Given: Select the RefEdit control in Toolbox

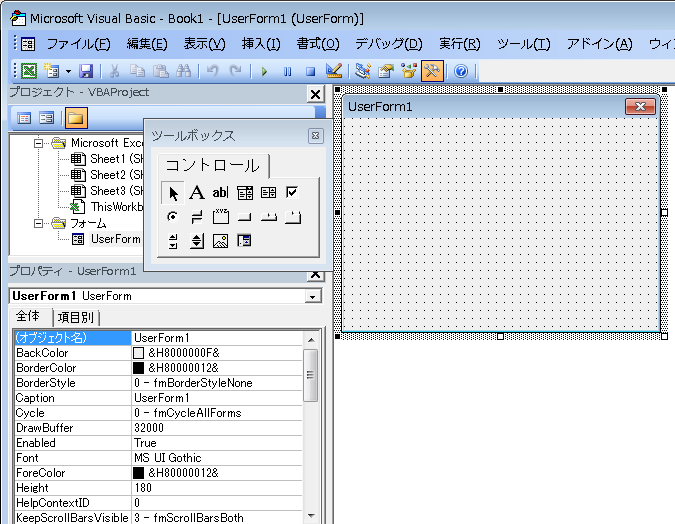Looking at the screenshot, I should coord(244,241).
